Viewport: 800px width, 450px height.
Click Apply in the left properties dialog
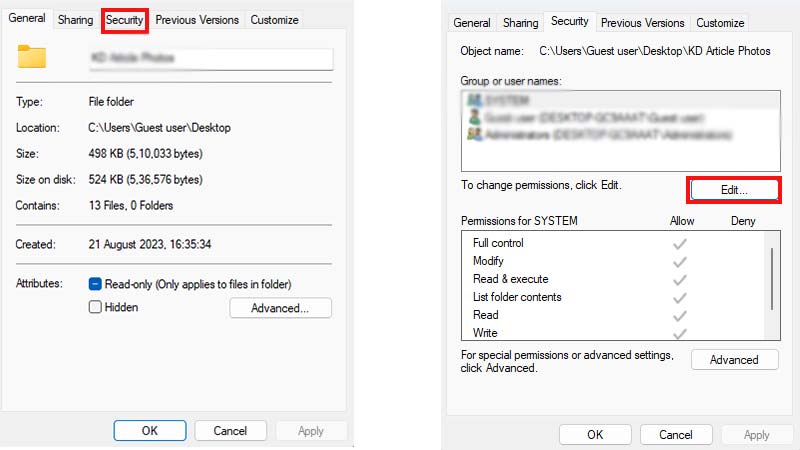coord(311,431)
